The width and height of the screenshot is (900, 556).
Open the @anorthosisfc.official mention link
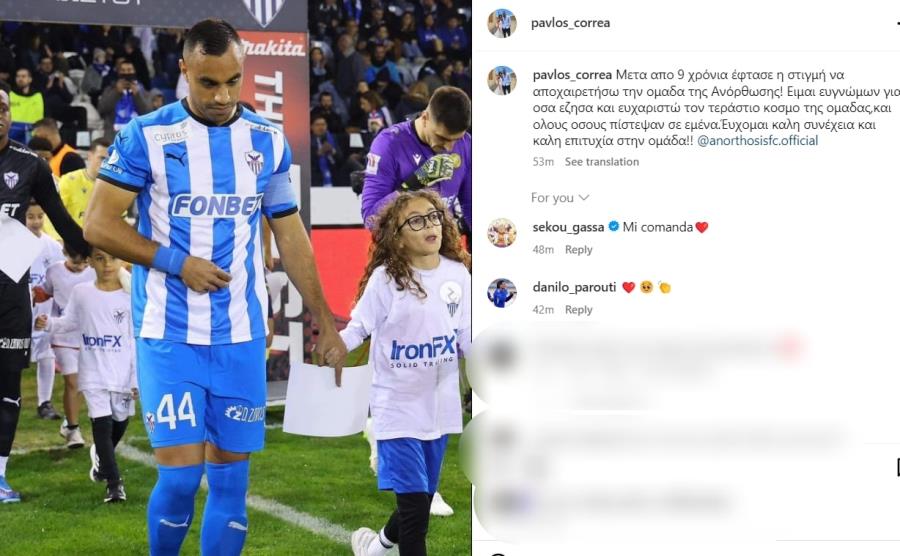click(758, 141)
